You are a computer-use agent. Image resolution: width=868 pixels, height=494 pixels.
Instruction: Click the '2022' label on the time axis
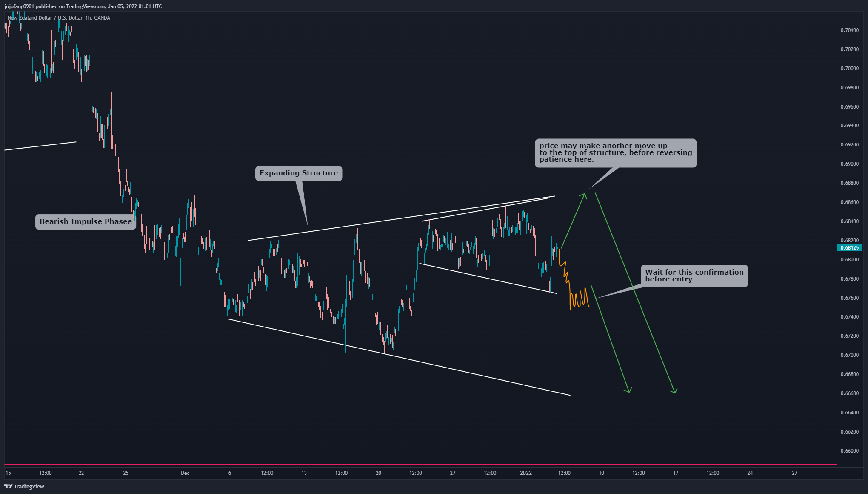[526, 473]
